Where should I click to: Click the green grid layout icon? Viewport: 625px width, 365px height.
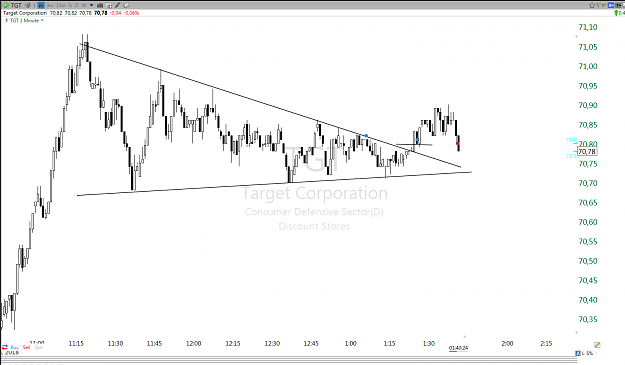(x=604, y=5)
